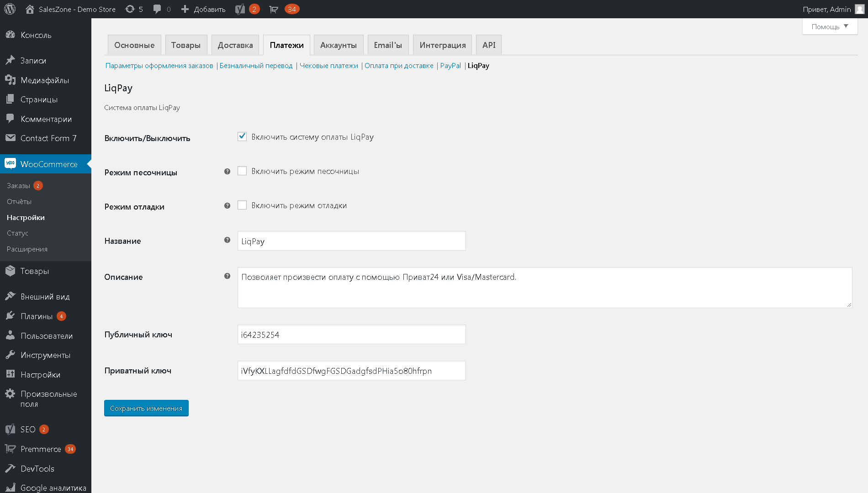Uncheck Включить систему оплаты LiqPay checkbox
The image size is (868, 493).
242,136
